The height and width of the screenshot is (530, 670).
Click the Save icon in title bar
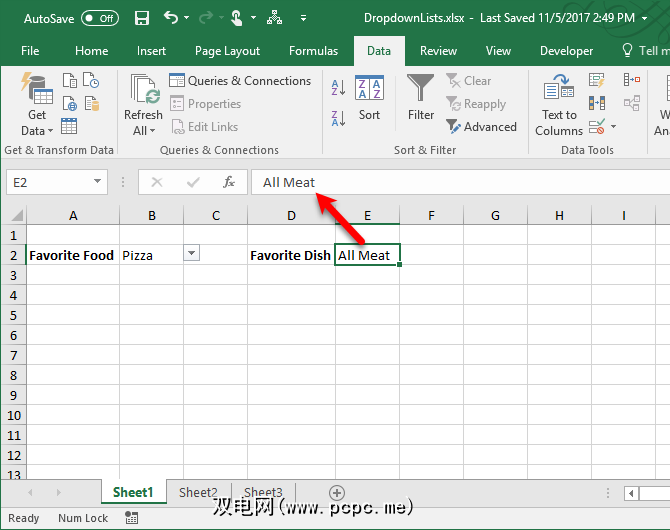tap(141, 18)
